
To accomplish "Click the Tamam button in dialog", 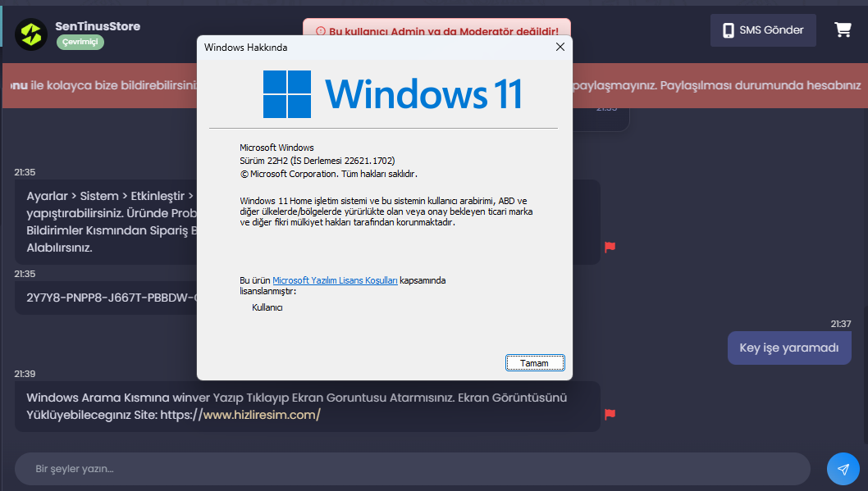I will pos(535,363).
